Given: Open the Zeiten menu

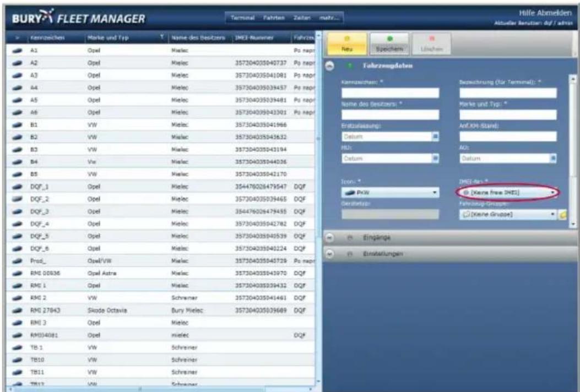Looking at the screenshot, I should tap(302, 18).
